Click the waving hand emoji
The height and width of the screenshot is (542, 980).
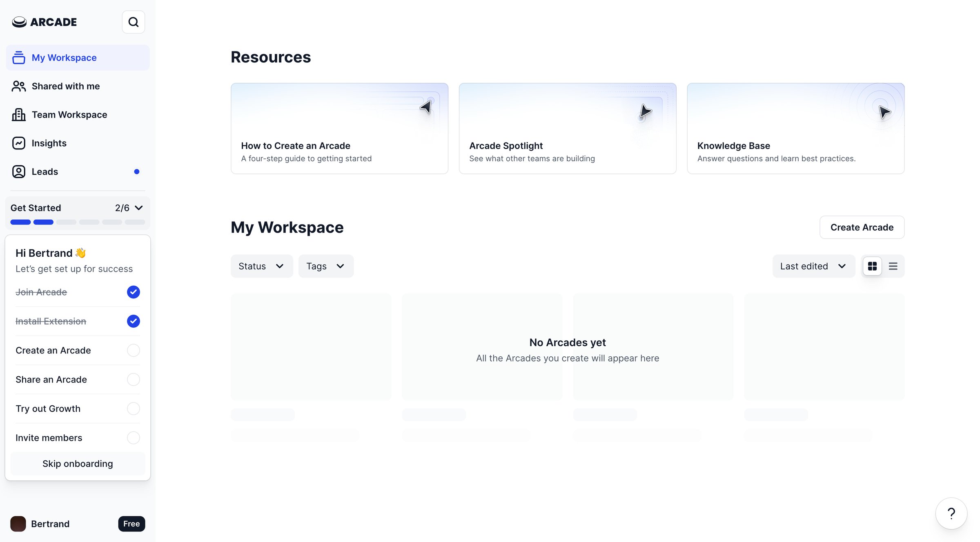tap(80, 253)
